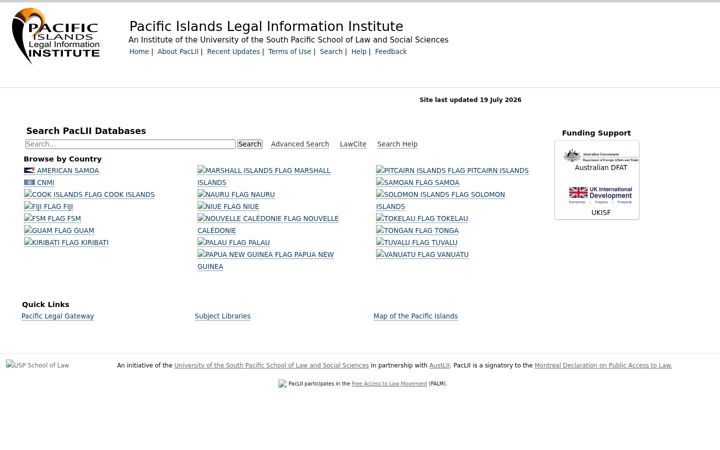Image resolution: width=720 pixels, height=450 pixels.
Task: Browse Vanuatu databases
Action: point(422,254)
